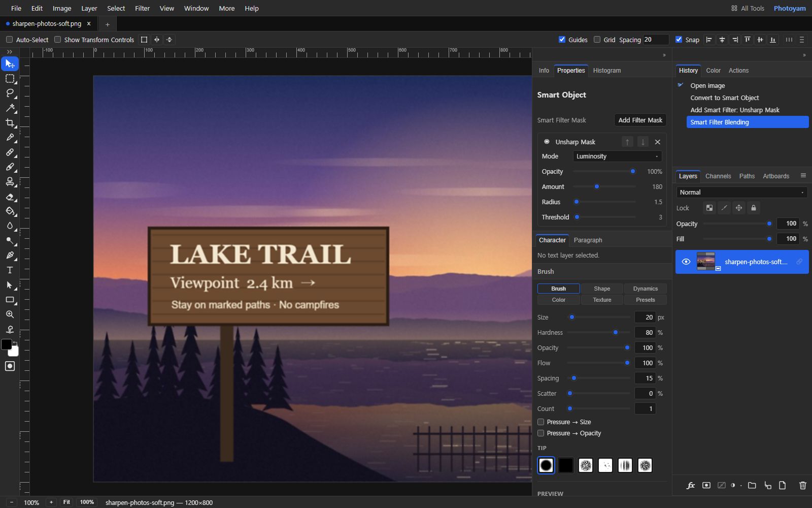The width and height of the screenshot is (812, 508).
Task: Expand the toolbar double-chevron
Action: [x=10, y=52]
